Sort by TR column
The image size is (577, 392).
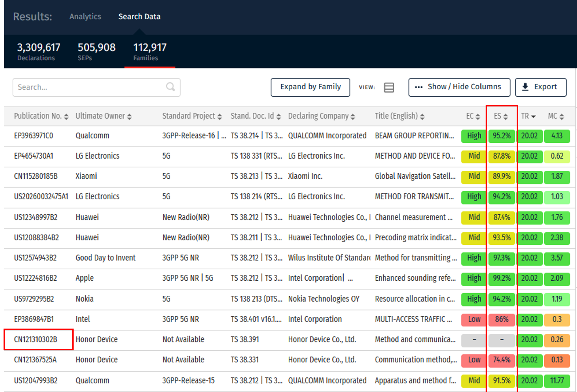coord(529,116)
